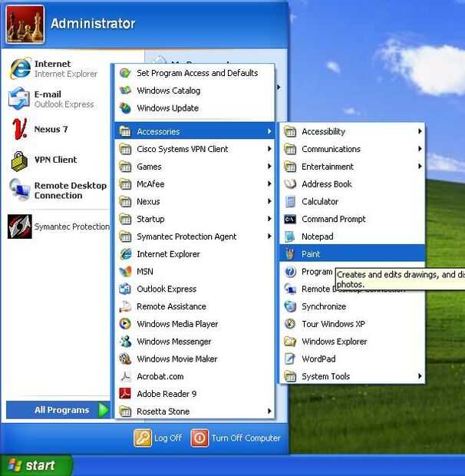Open MSN butterfly icon
Viewport: 465px width, 476px height.
(125, 271)
